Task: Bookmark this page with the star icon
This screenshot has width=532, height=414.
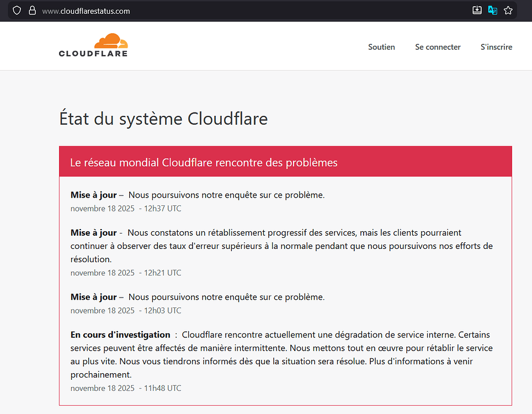Action: (508, 9)
